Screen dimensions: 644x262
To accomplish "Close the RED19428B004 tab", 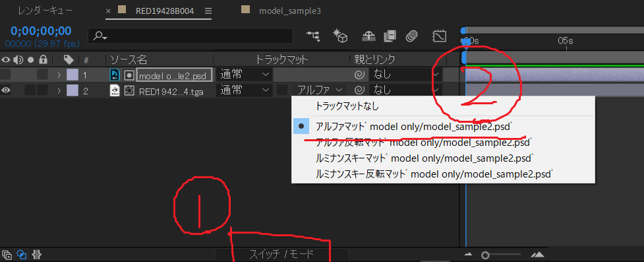I will click(108, 11).
